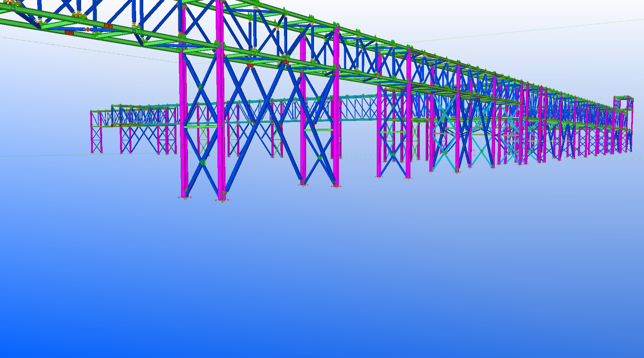Select the small tower frame at the rack's far end
Screen dimensions: 644x358
point(623,104)
